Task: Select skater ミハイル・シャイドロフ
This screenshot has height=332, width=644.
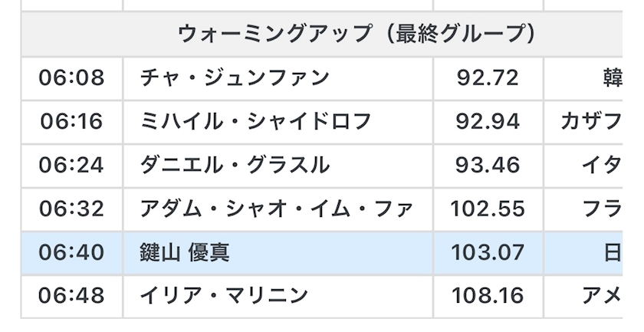Action: (256, 121)
